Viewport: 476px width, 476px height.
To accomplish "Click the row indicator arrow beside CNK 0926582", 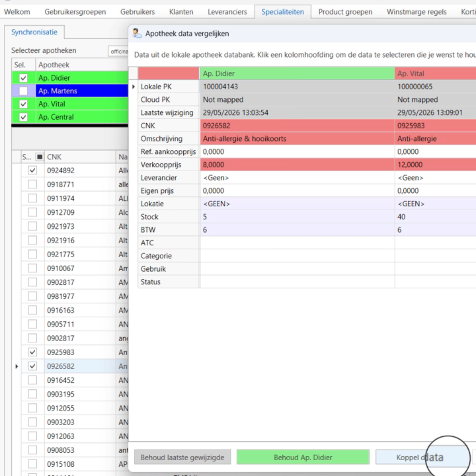I will (x=17, y=366).
